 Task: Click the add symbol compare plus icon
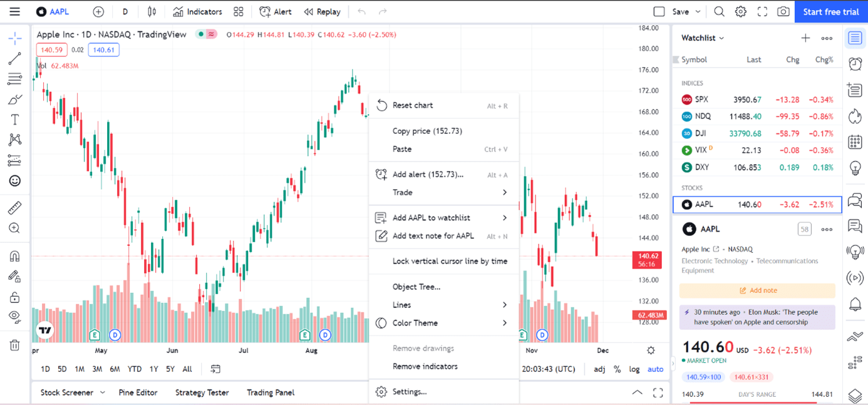[98, 11]
